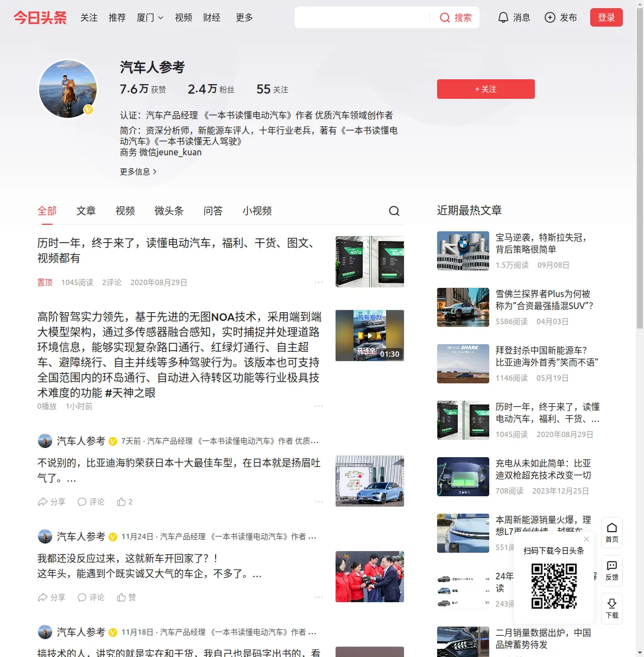Click verified badge beside 7天前 post author
The image size is (644, 657).
(113, 441)
